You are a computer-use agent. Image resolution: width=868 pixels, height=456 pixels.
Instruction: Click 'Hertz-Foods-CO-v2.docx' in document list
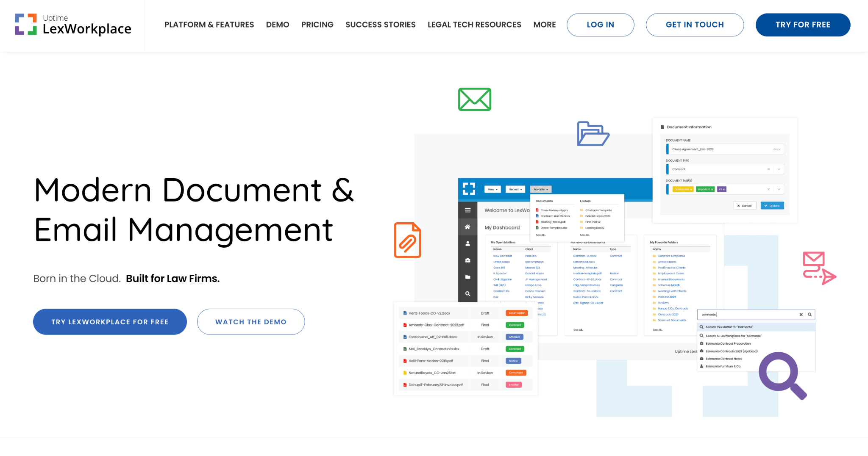429,313
